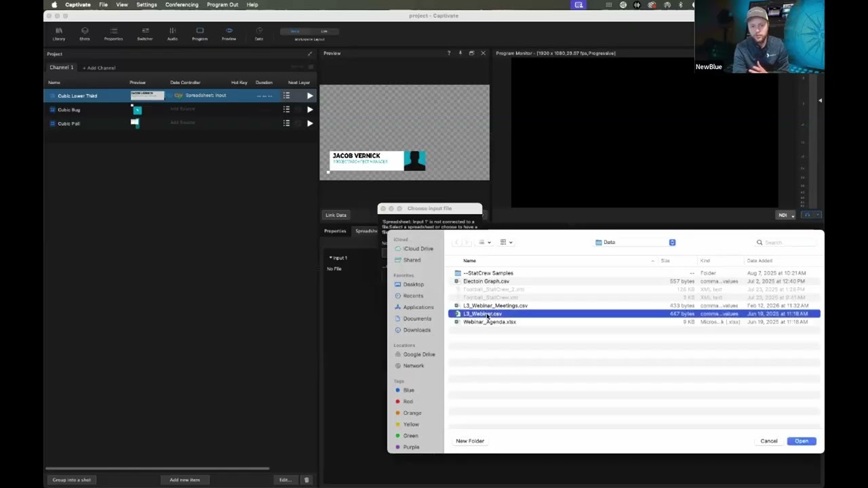Open the Captivate application menu

click(x=78, y=5)
